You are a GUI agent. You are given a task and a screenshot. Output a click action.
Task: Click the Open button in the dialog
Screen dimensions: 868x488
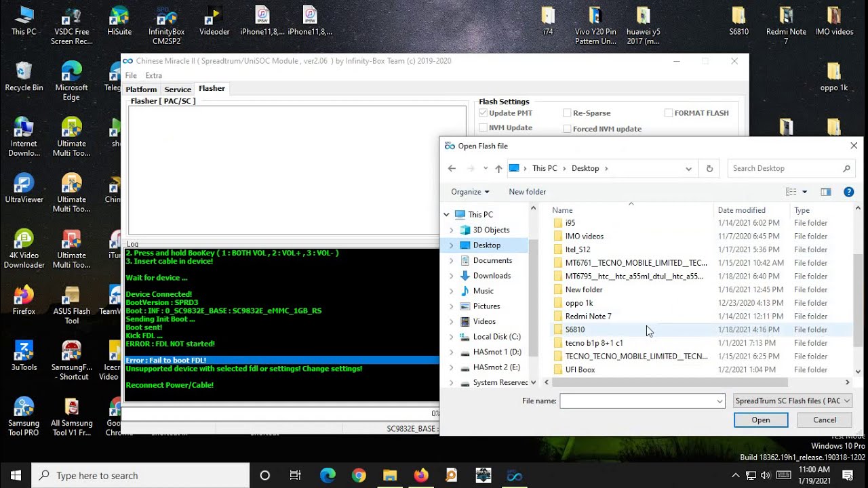click(761, 420)
